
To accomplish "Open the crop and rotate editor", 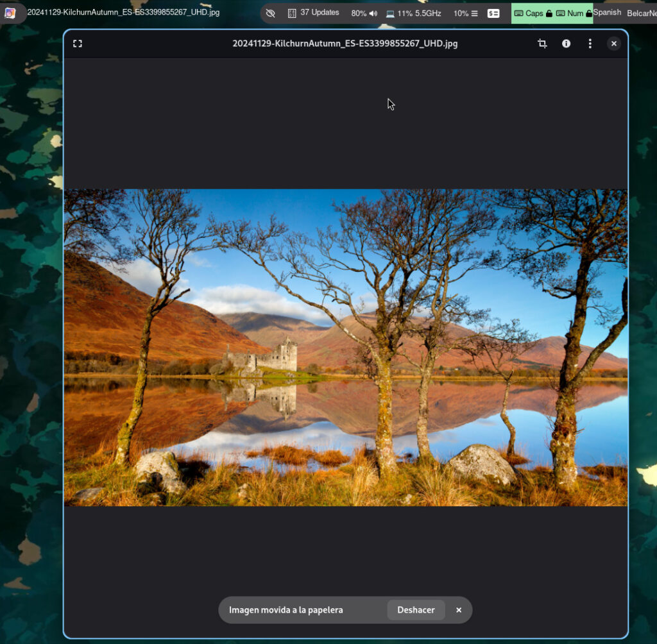I will tap(542, 44).
